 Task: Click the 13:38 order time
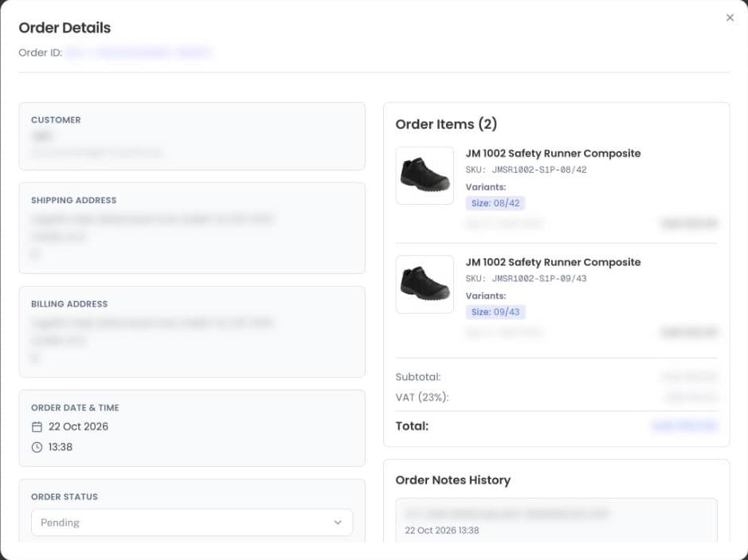(60, 447)
